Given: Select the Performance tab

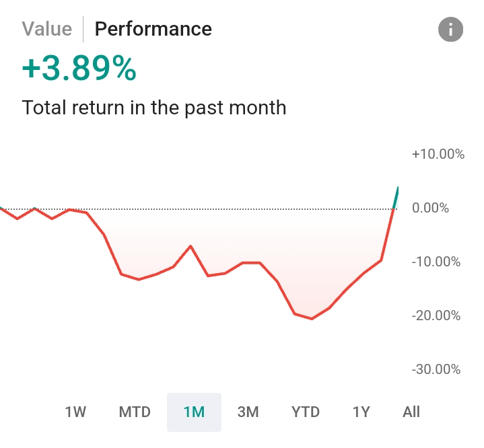Looking at the screenshot, I should [x=153, y=29].
